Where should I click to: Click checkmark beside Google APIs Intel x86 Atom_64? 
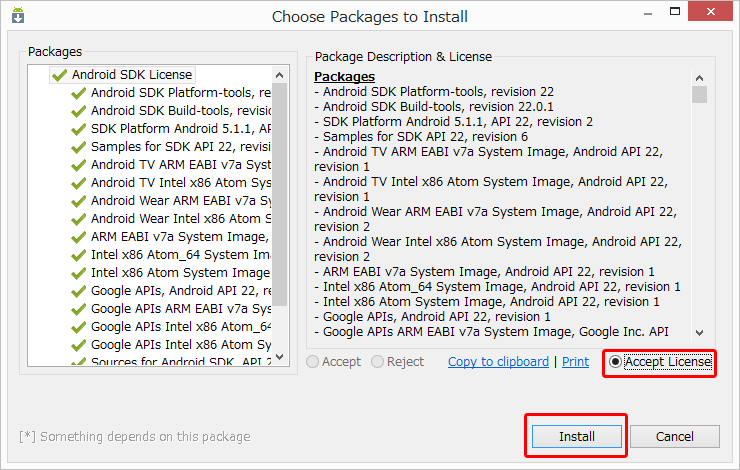78,327
